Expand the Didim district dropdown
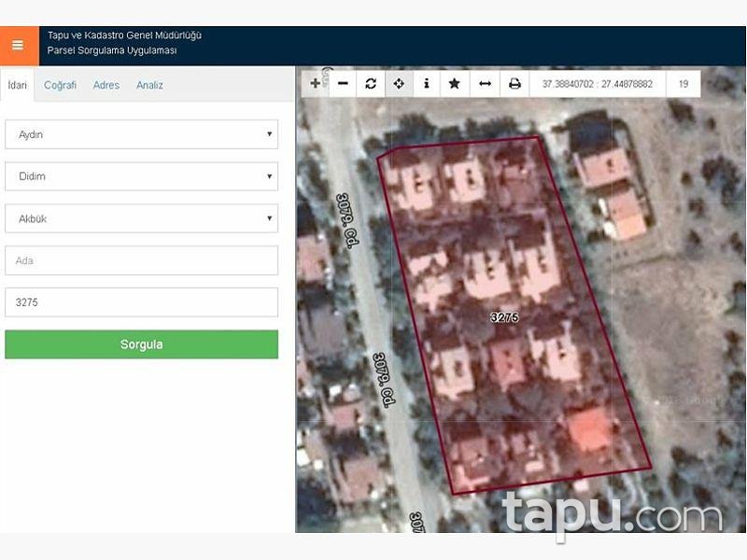 pos(141,176)
